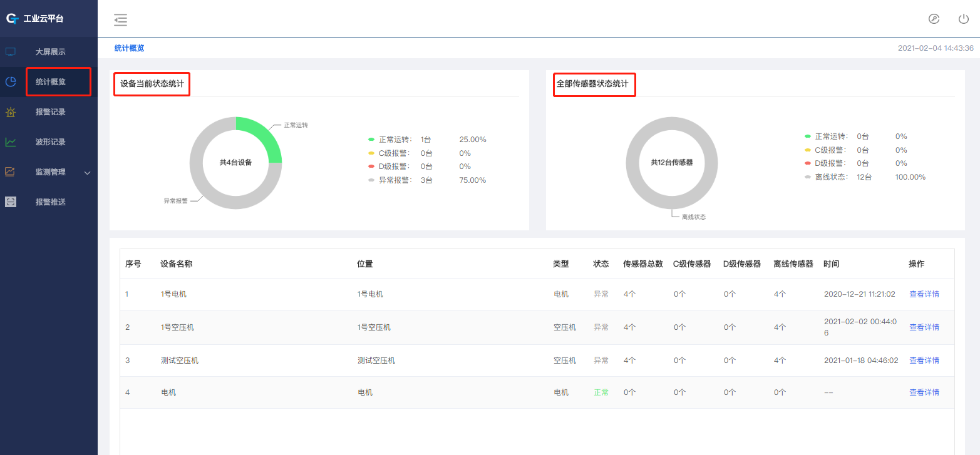Click the green 正常 status cell
The width and height of the screenshot is (980, 455).
[x=601, y=392]
